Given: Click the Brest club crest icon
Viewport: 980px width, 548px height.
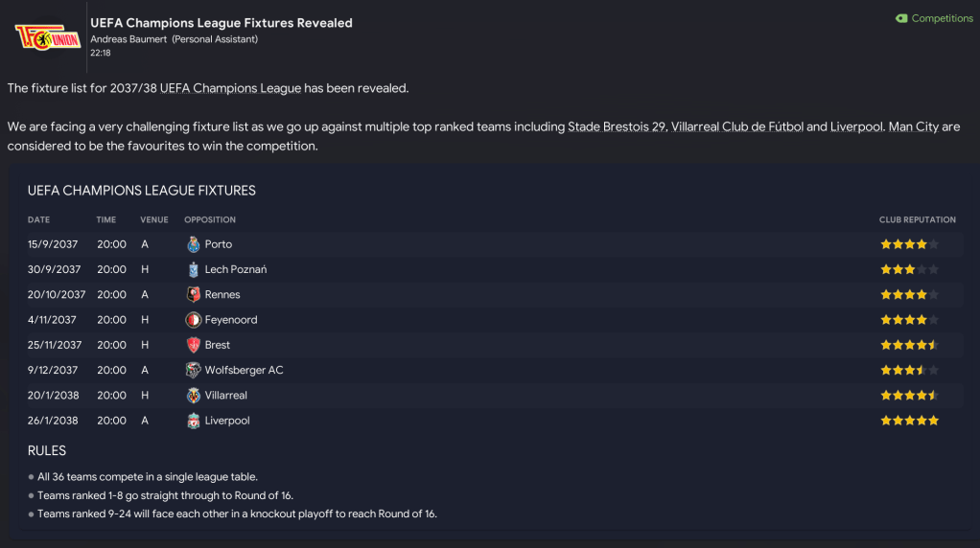Looking at the screenshot, I should coord(194,345).
